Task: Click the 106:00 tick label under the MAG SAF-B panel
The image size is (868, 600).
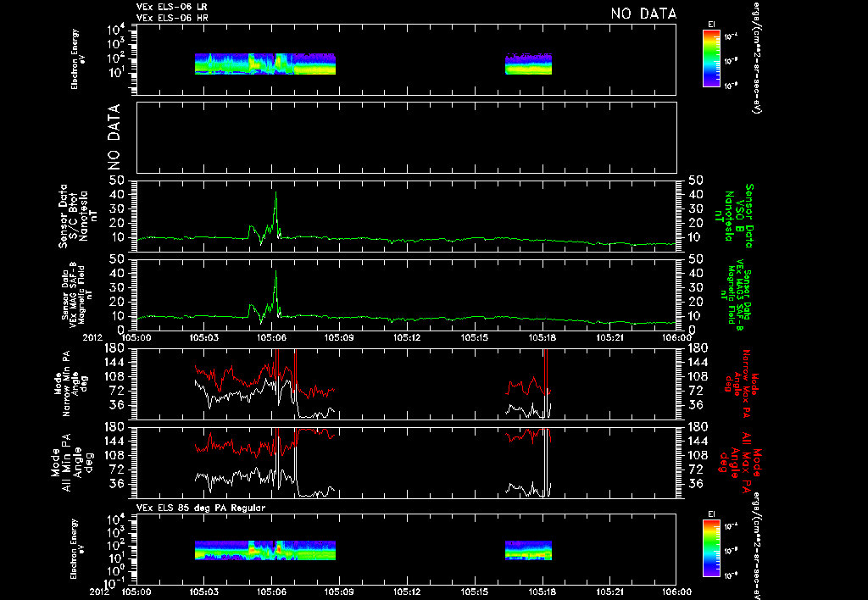Action: (676, 337)
